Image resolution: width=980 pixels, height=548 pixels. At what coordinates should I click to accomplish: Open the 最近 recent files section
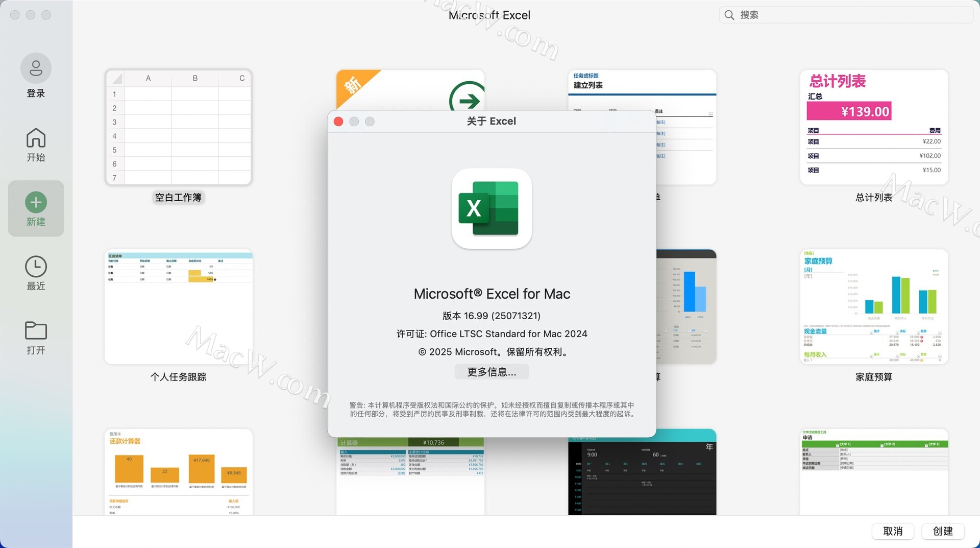[36, 273]
